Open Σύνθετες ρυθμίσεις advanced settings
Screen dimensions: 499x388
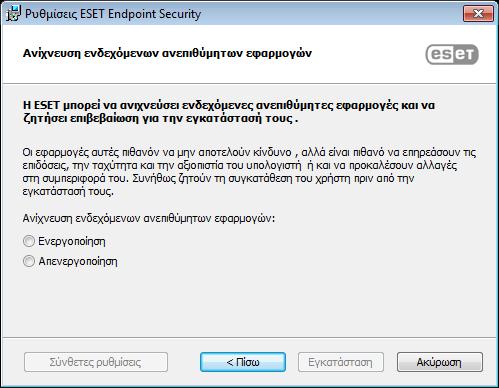coord(96,362)
